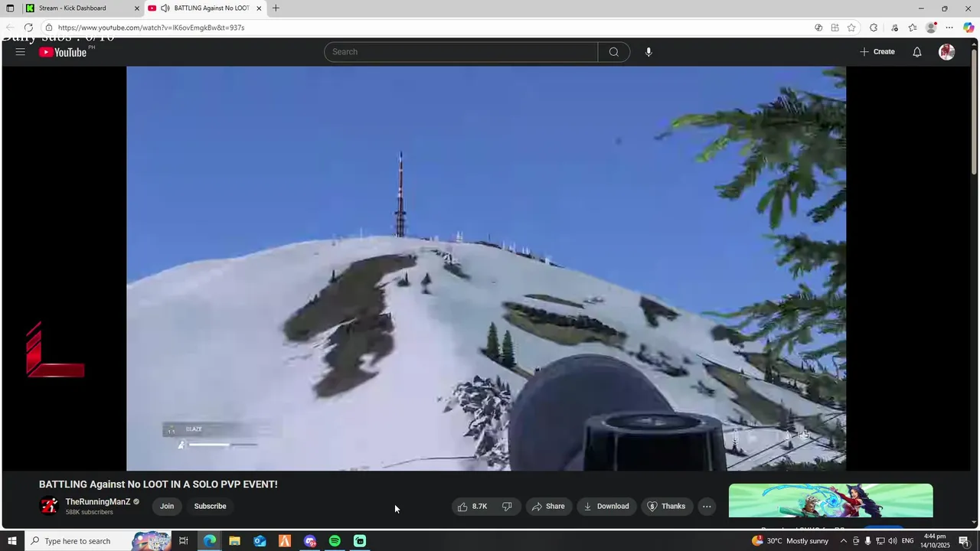
Task: Open Edge Settings and more menu
Action: [x=949, y=28]
